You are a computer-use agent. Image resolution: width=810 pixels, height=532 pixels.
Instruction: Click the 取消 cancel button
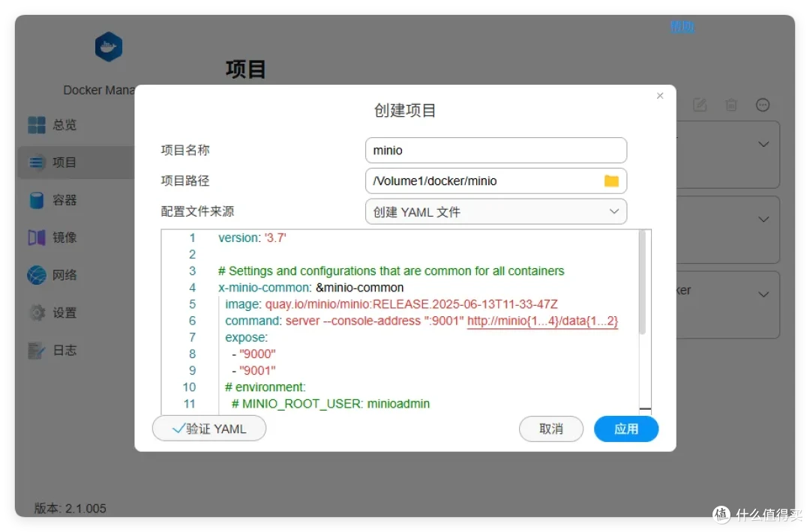click(x=551, y=429)
